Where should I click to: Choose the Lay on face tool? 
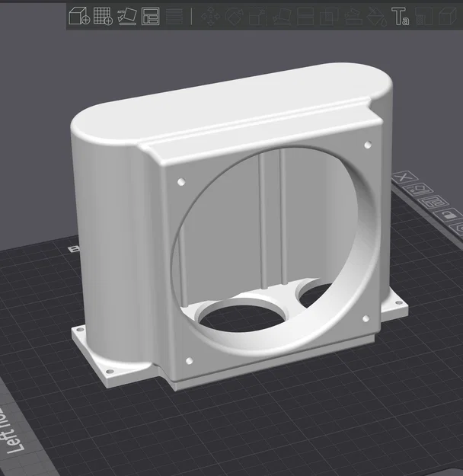coord(282,17)
